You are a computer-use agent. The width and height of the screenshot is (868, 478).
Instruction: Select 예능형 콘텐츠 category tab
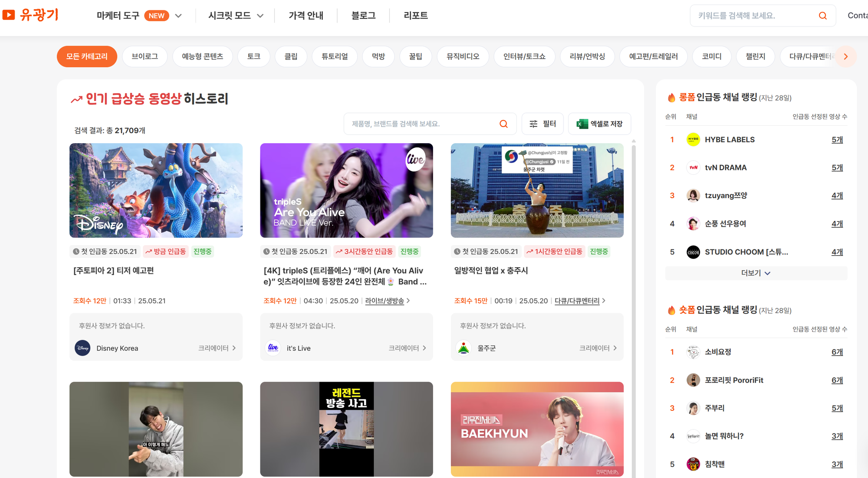[203, 56]
